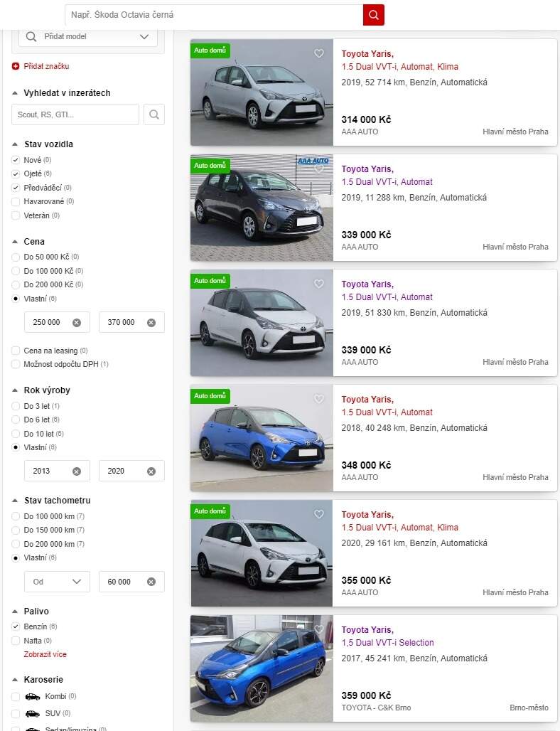Image resolution: width=560 pixels, height=731 pixels.
Task: Click heart icon on 355 000 Kč Yaris
Action: pyautogui.click(x=318, y=513)
